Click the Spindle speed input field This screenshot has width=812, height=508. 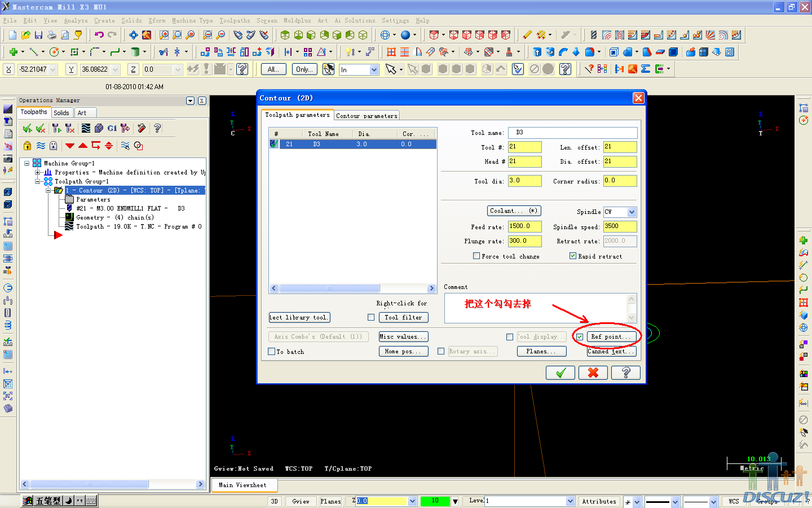(x=620, y=226)
